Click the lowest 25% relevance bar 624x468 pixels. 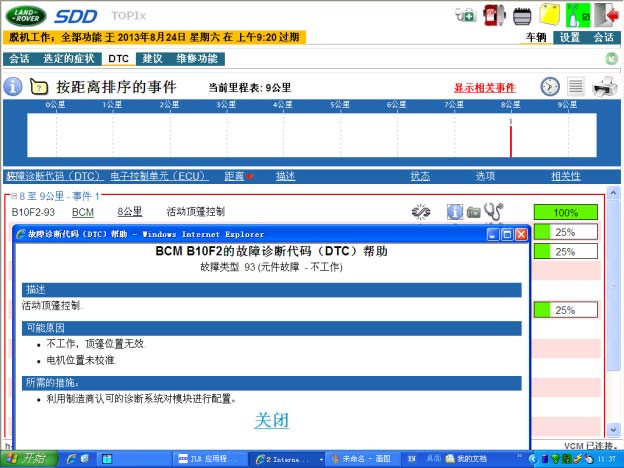click(566, 310)
